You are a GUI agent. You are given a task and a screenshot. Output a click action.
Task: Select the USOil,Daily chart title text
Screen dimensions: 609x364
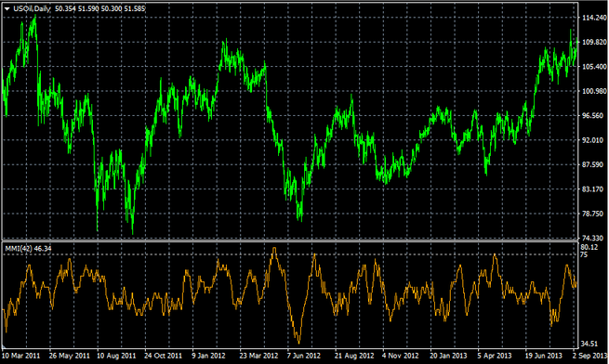(x=32, y=8)
